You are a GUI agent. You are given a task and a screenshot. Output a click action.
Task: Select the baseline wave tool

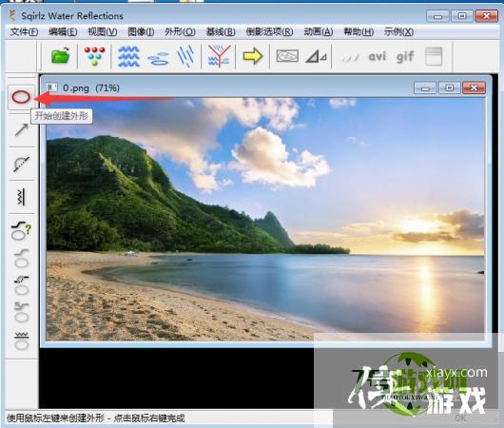(x=21, y=197)
